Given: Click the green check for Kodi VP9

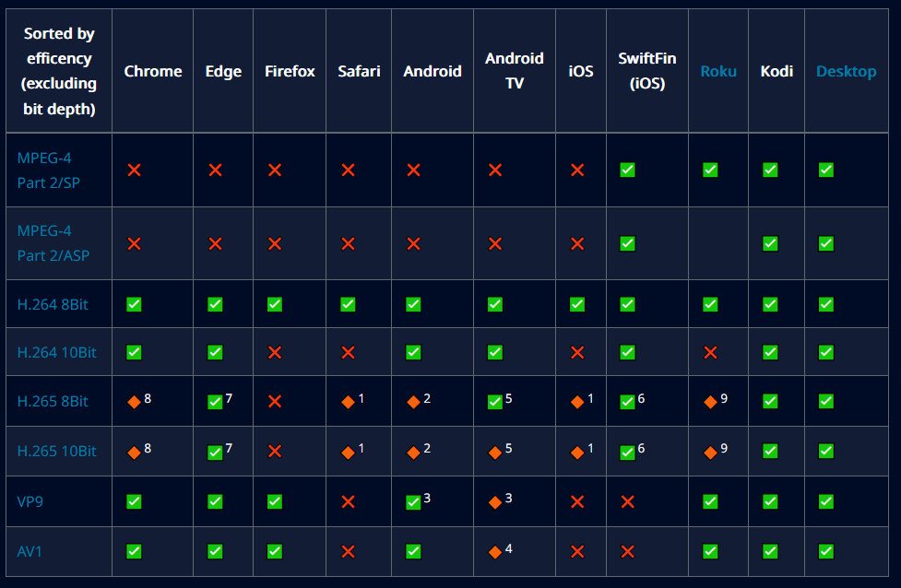Looking at the screenshot, I should 770,501.
